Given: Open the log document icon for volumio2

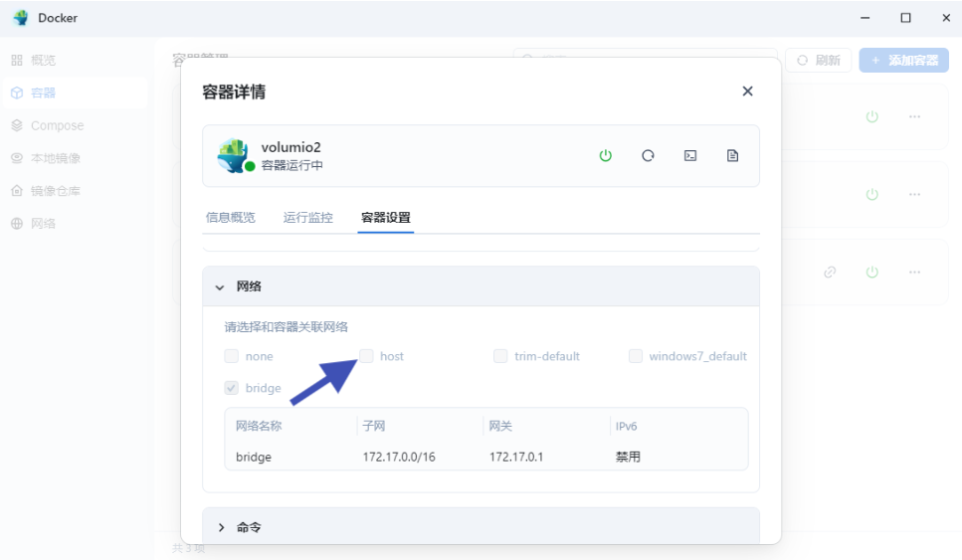Looking at the screenshot, I should tap(733, 156).
